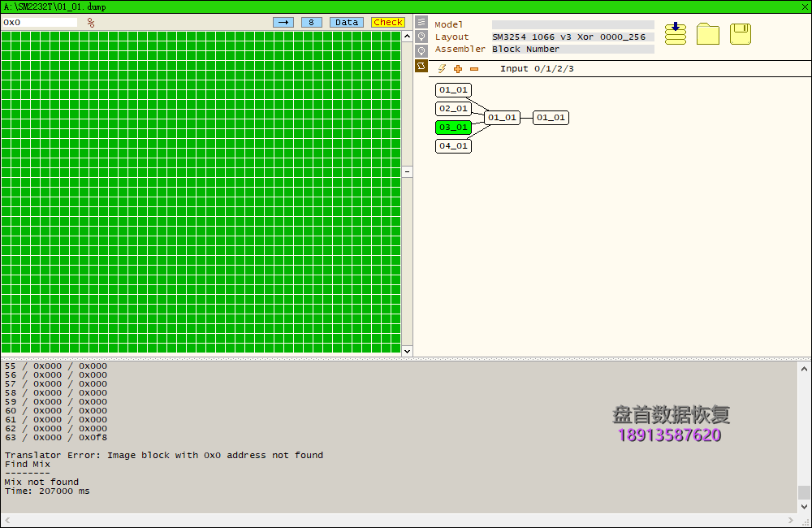Click the "Input 0/1/2/3" label
Viewport: 812px width, 528px height.
click(x=537, y=68)
